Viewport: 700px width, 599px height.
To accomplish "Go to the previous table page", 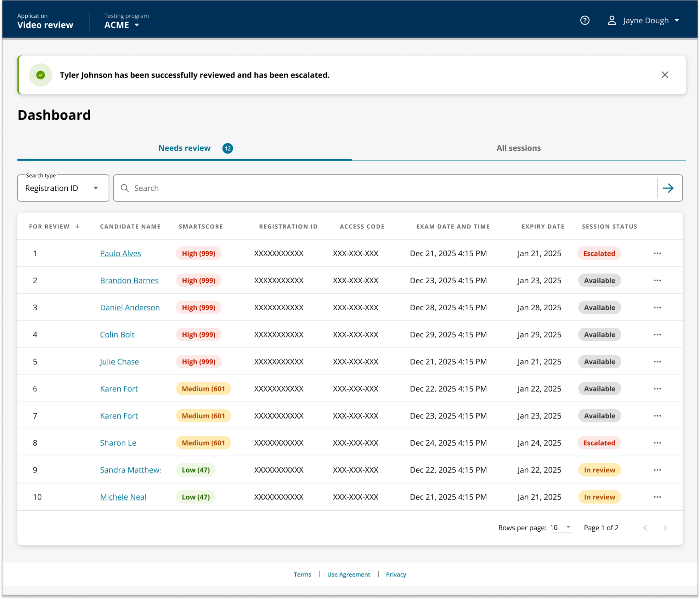I will pos(645,528).
